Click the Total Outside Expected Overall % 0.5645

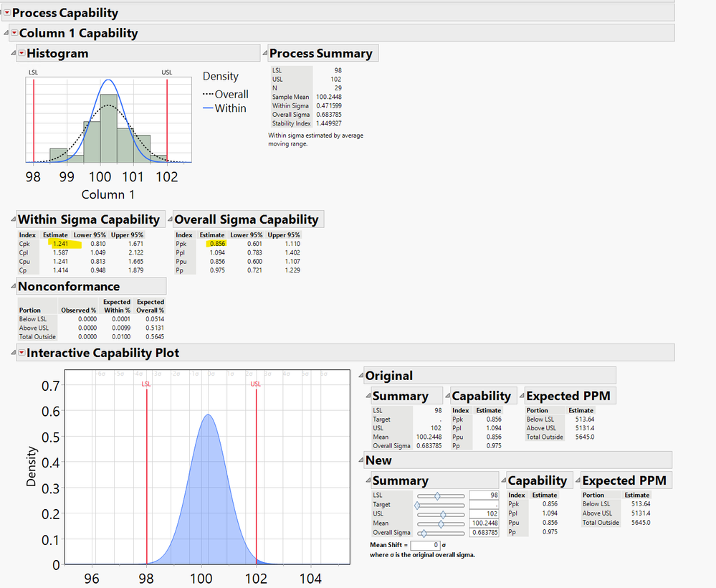pos(155,337)
